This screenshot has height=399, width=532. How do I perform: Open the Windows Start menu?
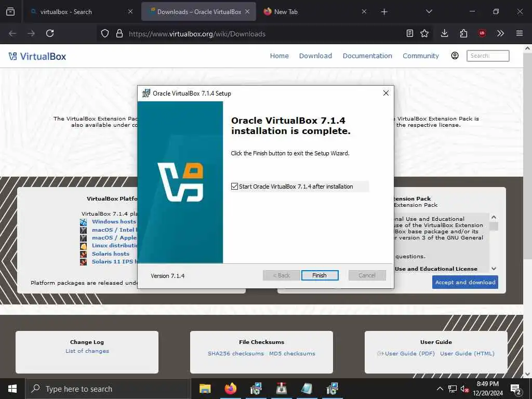click(12, 389)
